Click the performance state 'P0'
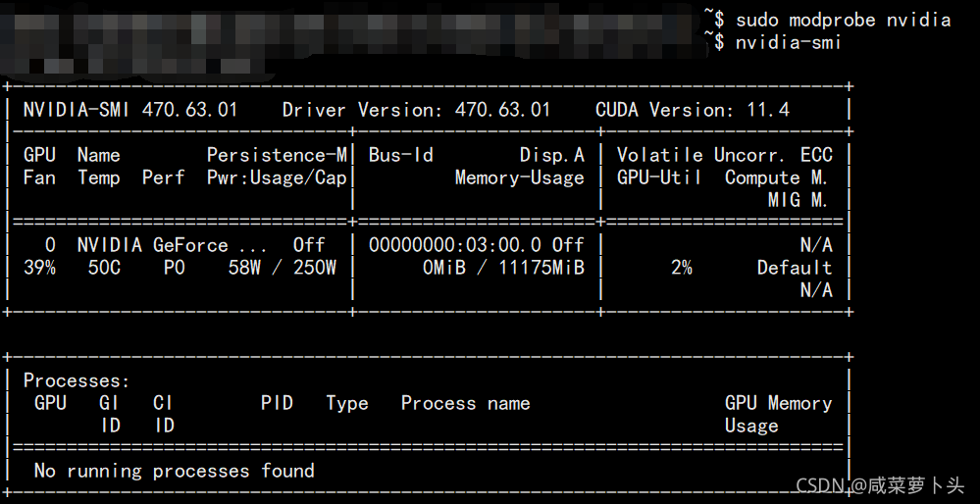 174,268
